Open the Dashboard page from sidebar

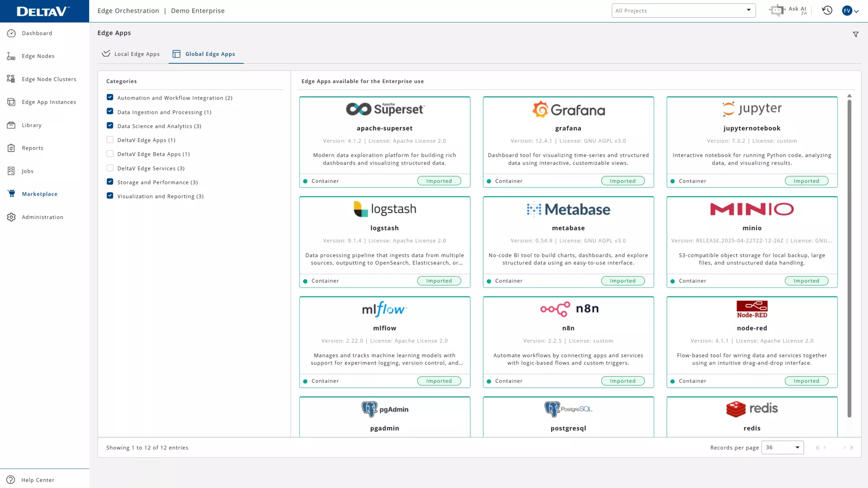(x=37, y=33)
